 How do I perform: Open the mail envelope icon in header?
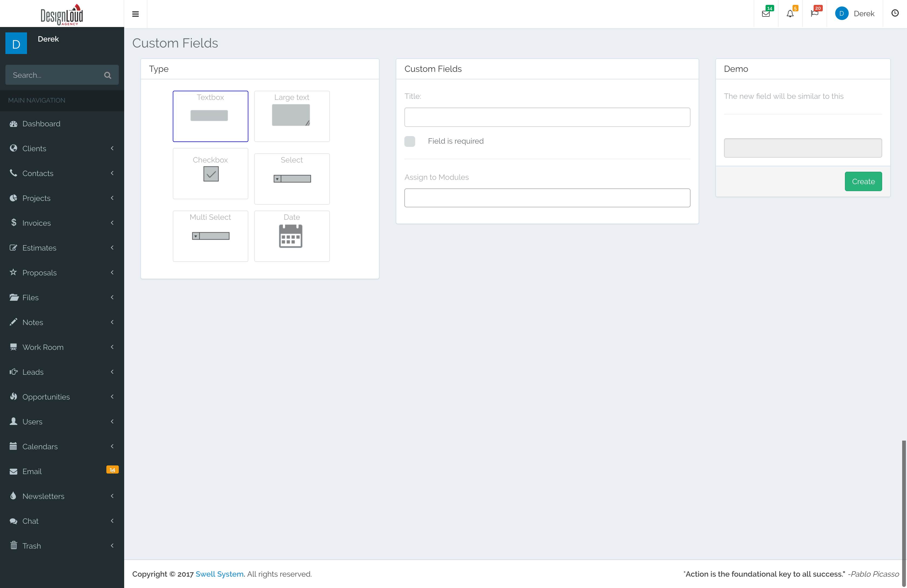766,14
